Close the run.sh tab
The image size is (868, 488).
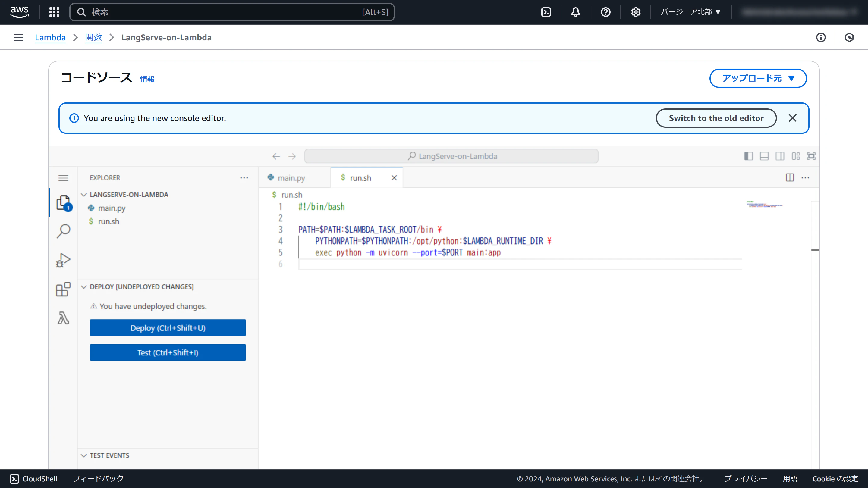pos(394,178)
